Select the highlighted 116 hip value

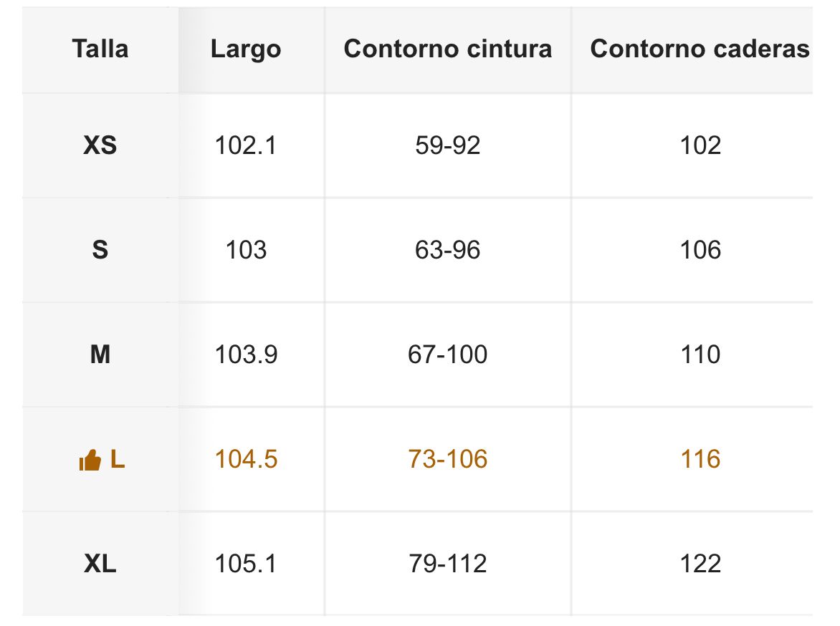click(x=700, y=459)
